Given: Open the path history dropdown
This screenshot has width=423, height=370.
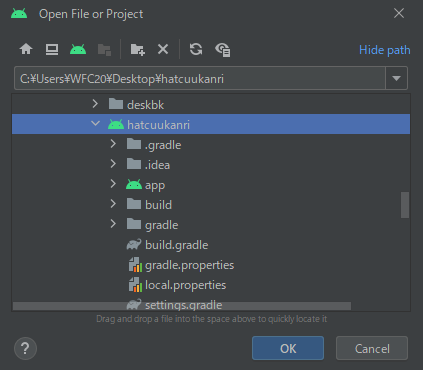Looking at the screenshot, I should 396,78.
